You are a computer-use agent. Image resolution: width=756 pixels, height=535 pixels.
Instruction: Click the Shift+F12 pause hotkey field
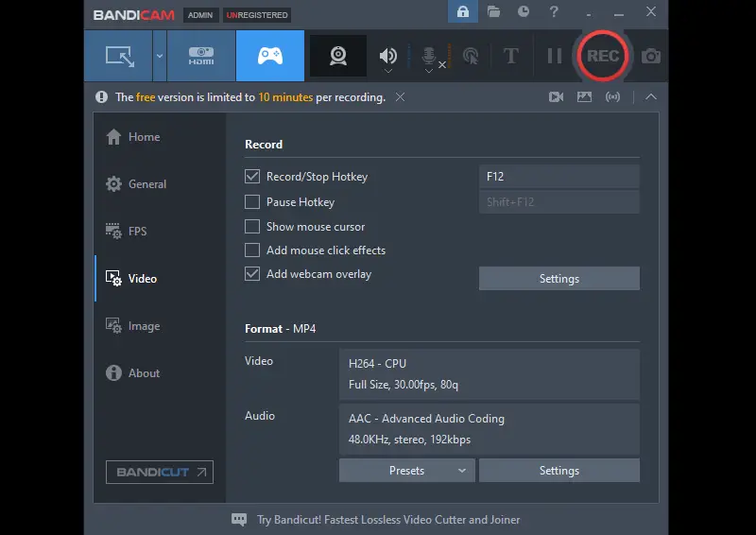(559, 201)
